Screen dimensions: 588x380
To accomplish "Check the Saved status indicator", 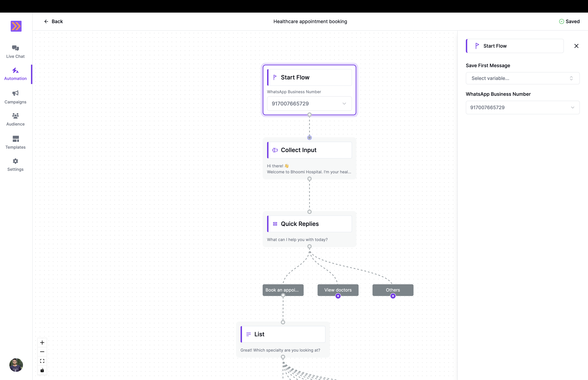I will [569, 21].
